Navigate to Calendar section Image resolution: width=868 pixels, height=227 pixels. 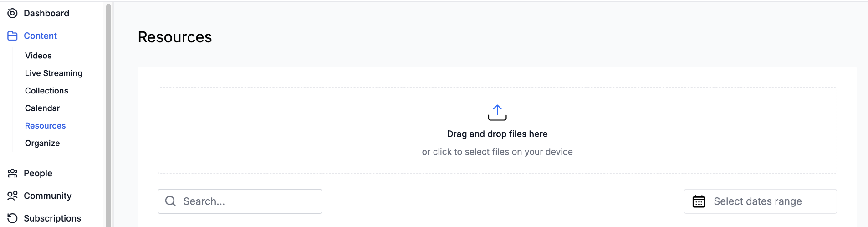pyautogui.click(x=42, y=108)
